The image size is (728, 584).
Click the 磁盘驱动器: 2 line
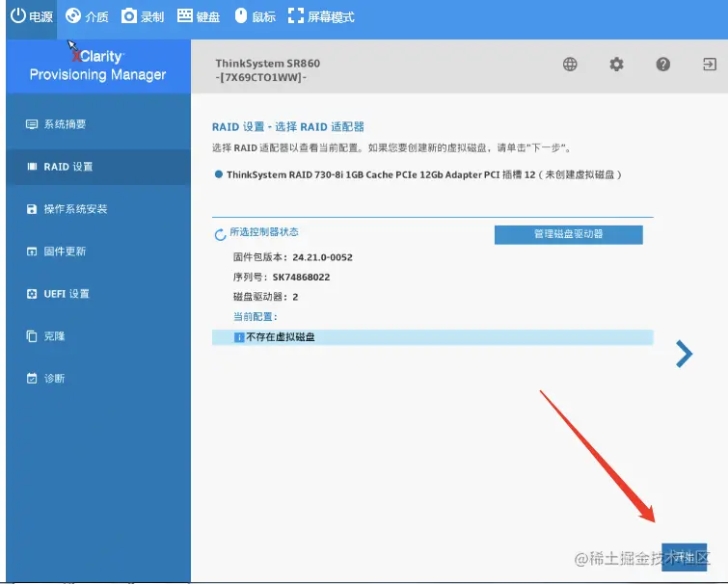[265, 297]
